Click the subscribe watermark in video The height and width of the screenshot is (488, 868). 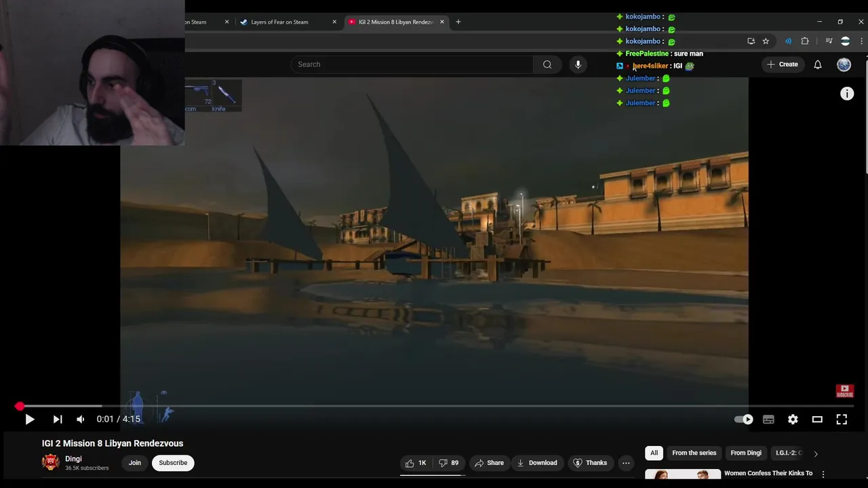click(845, 391)
